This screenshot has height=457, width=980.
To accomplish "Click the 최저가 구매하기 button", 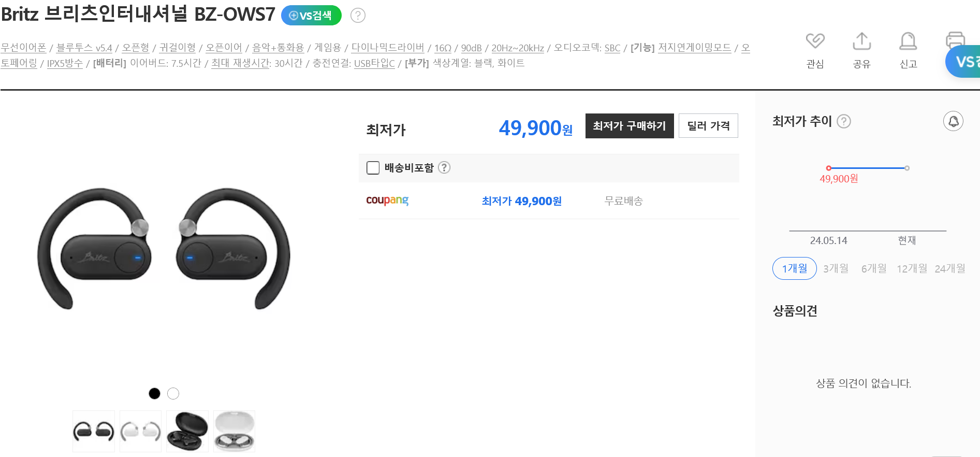I will (630, 126).
